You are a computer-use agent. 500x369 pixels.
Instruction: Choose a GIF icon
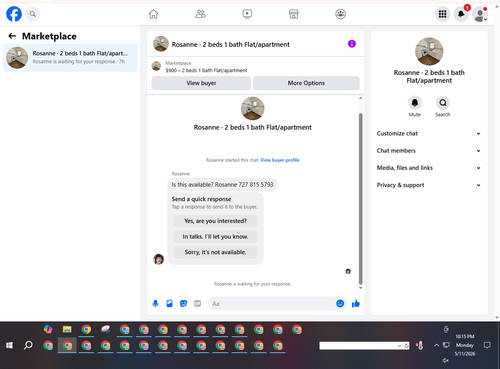pos(198,304)
